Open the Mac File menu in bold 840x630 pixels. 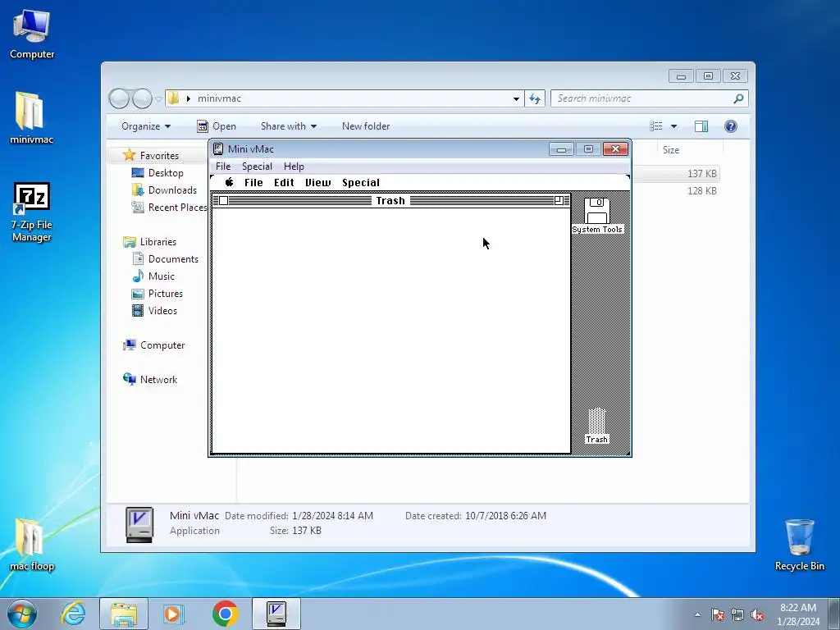(253, 183)
